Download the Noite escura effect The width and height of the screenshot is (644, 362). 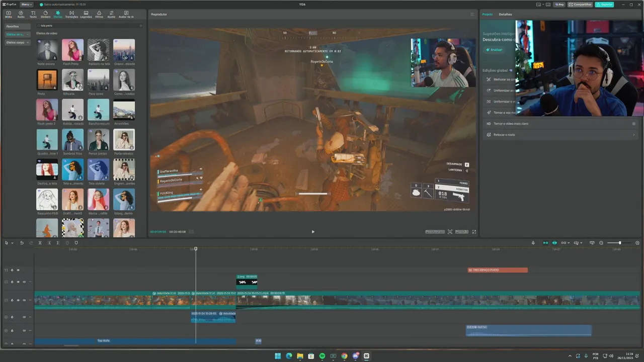(55, 58)
